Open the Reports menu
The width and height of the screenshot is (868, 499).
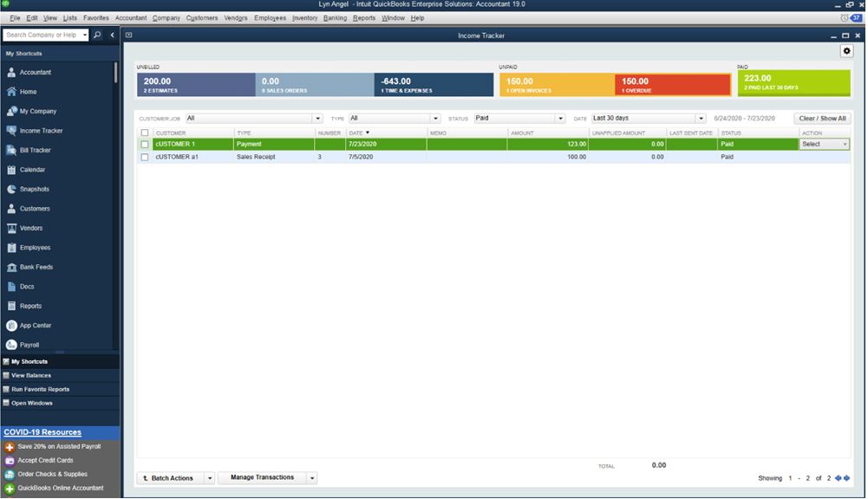click(x=364, y=18)
